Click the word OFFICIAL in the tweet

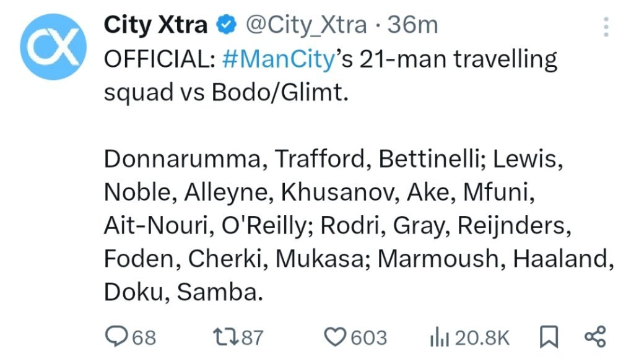[157, 60]
